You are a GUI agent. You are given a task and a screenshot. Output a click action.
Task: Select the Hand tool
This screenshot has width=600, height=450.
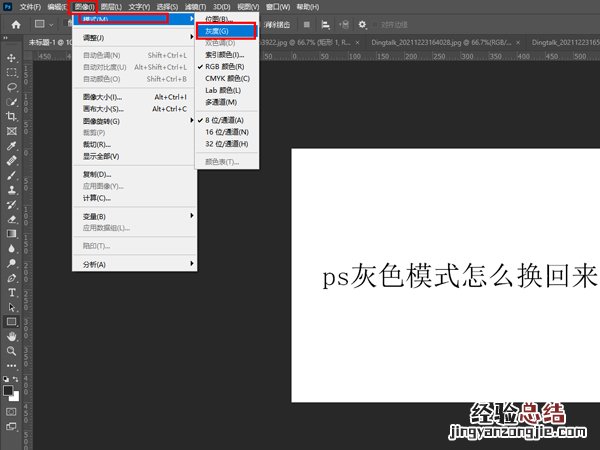coord(12,337)
